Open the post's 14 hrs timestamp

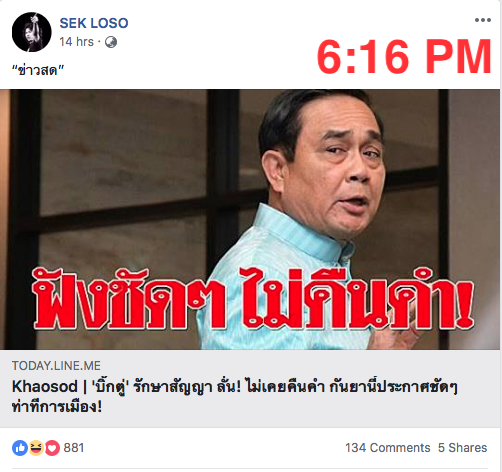click(77, 42)
